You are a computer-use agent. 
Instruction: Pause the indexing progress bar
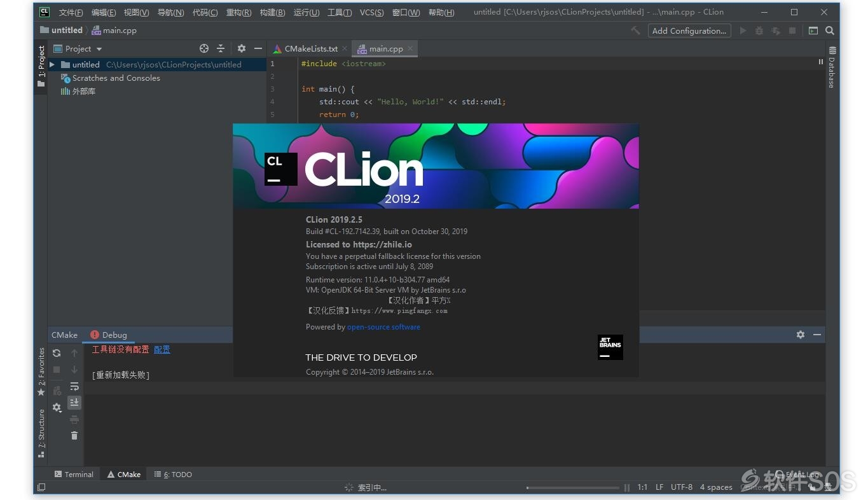(627, 488)
